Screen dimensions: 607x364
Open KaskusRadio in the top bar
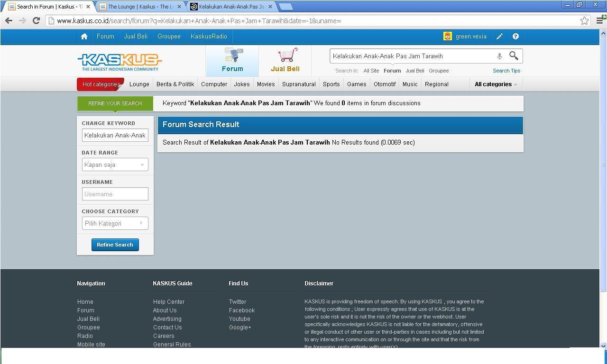(209, 36)
